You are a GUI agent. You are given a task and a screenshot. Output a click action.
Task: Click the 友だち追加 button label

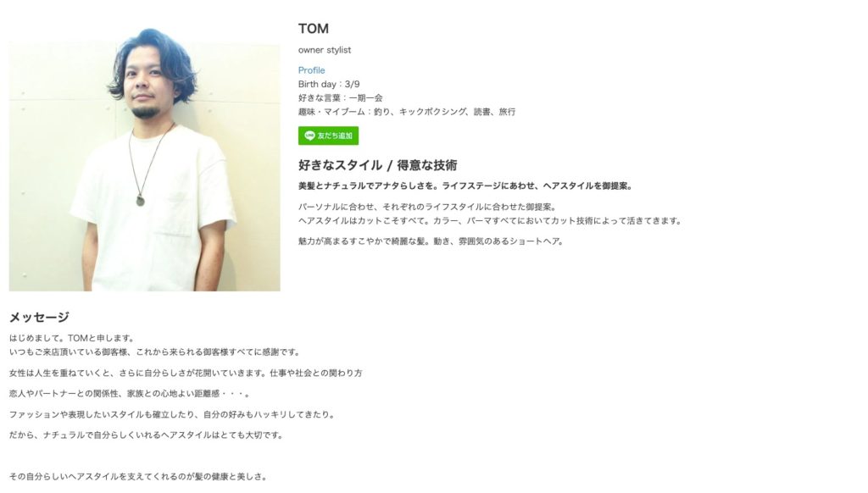coord(335,136)
